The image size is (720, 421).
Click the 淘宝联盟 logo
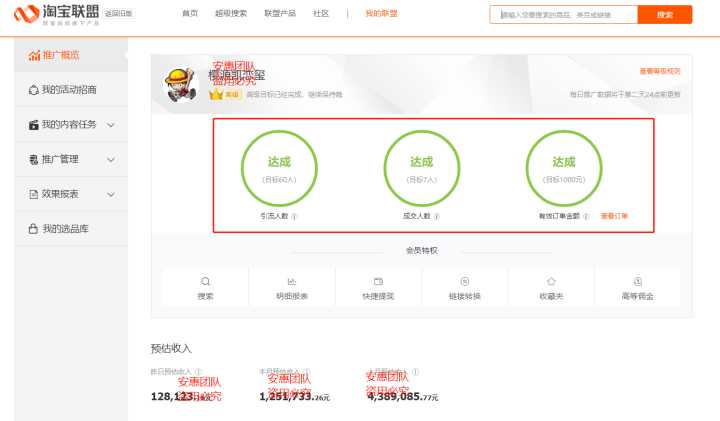pyautogui.click(x=56, y=14)
